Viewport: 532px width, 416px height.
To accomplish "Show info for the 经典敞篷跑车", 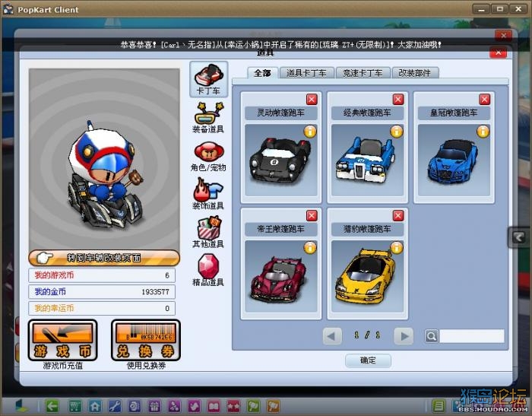I will click(x=396, y=132).
